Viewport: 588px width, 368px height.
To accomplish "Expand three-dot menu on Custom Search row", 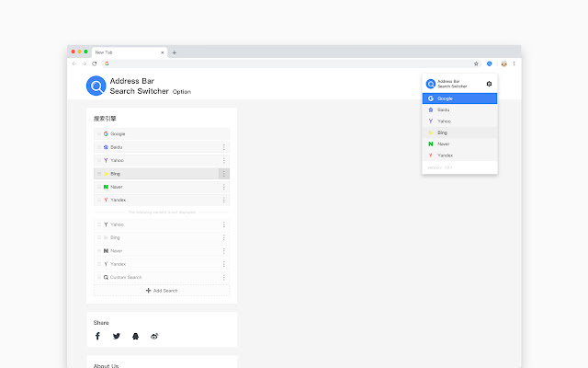I will 223,277.
